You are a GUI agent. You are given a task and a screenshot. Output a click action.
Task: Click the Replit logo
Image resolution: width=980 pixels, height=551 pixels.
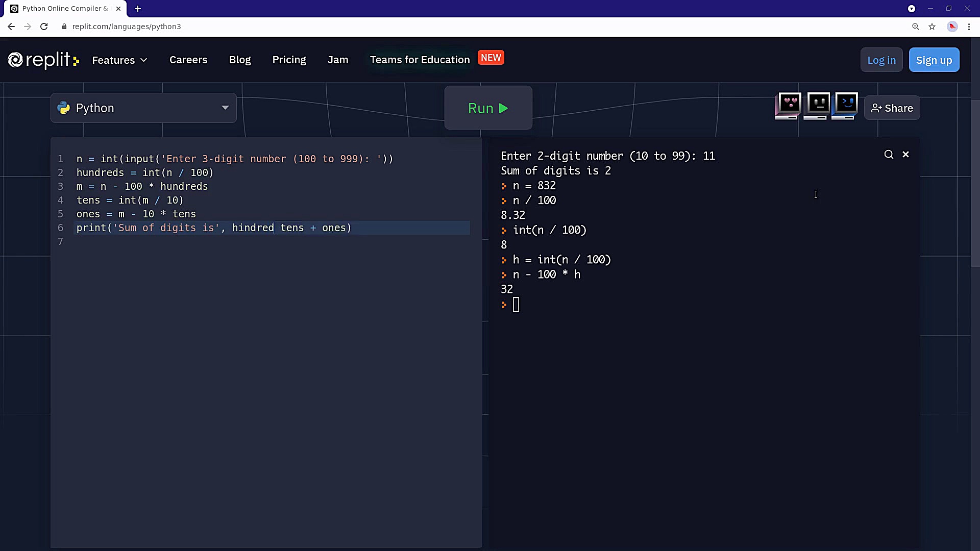43,60
